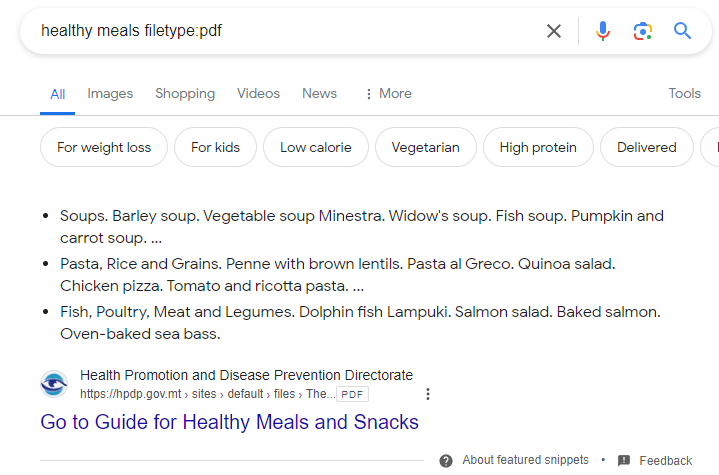The image size is (719, 475).
Task: Clear the search query with X icon
Action: (x=554, y=31)
